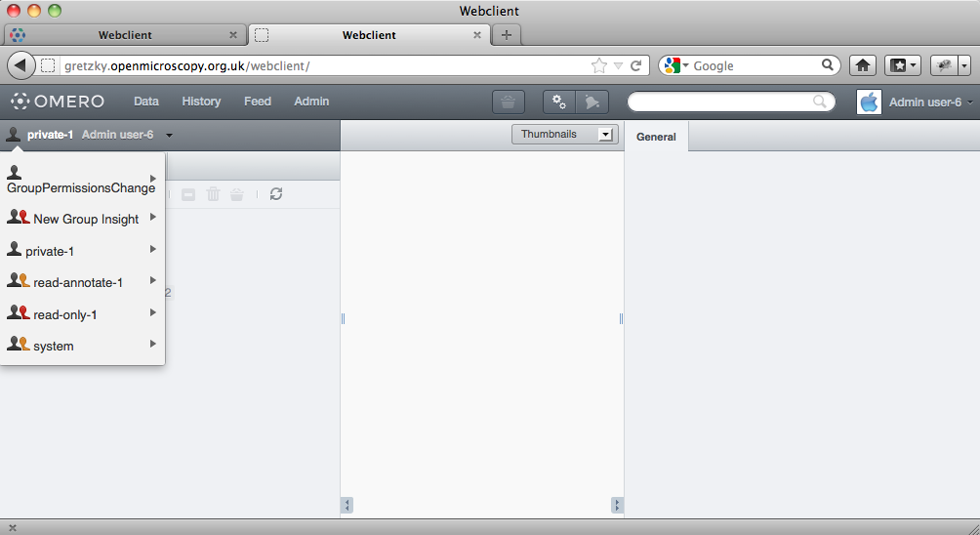Expand private-1 submenu arrow

(x=153, y=249)
